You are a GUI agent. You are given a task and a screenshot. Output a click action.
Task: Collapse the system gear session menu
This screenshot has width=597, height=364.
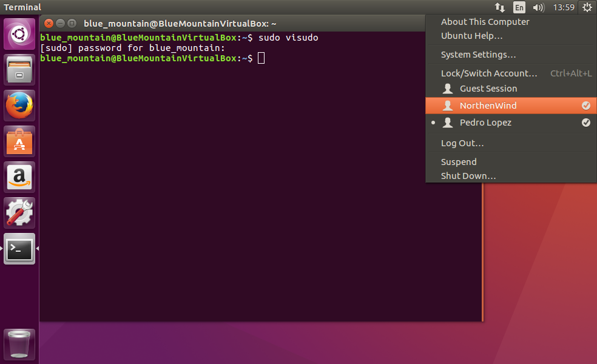[586, 7]
